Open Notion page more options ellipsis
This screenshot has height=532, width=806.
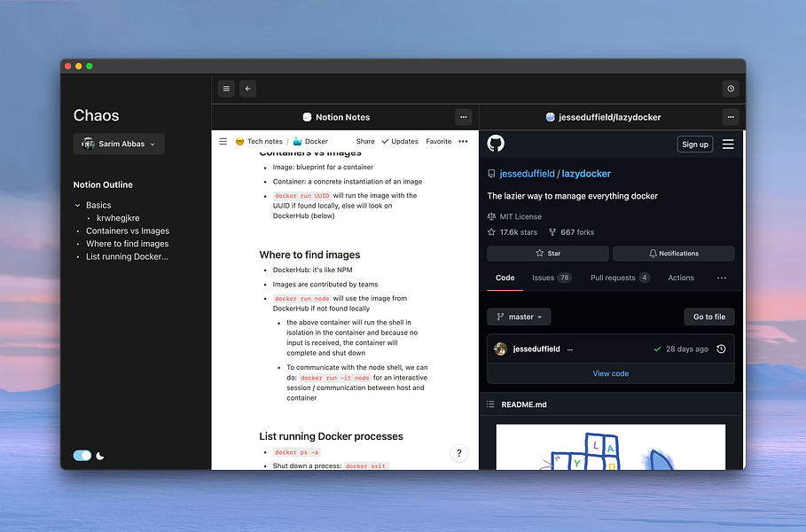tap(463, 141)
